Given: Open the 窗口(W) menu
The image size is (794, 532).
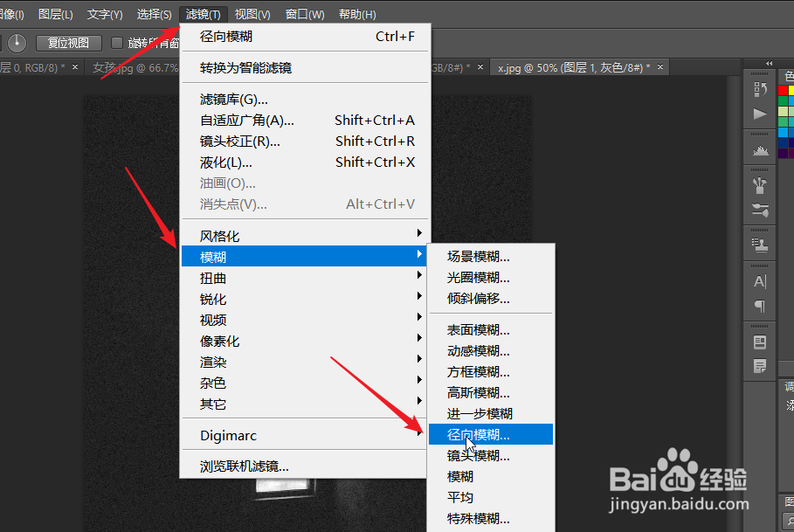Looking at the screenshot, I should (305, 14).
